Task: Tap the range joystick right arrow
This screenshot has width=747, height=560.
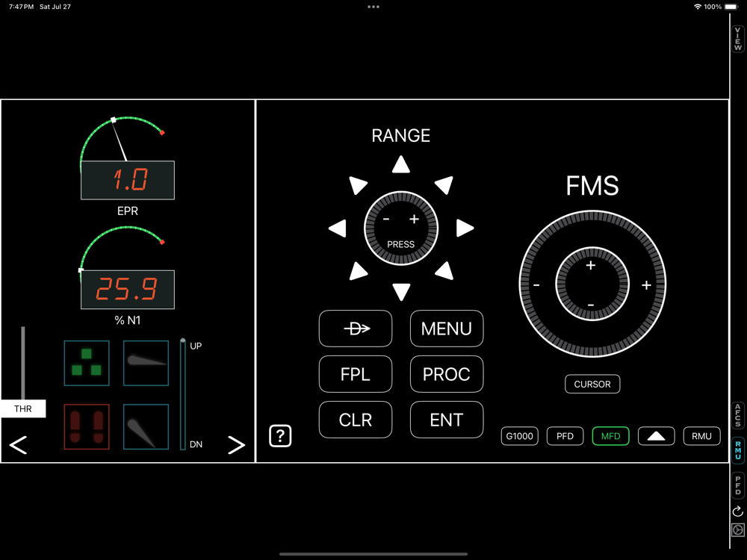Action: point(465,228)
